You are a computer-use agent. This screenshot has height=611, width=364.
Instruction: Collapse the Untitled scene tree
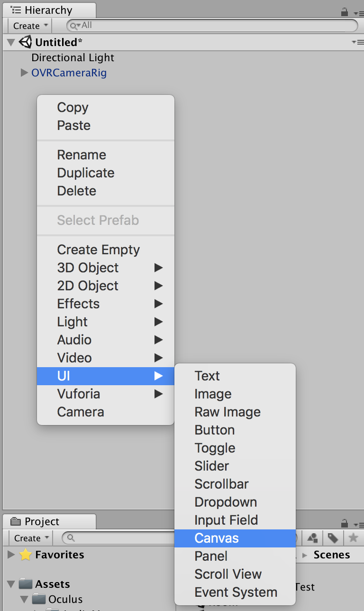click(x=11, y=42)
